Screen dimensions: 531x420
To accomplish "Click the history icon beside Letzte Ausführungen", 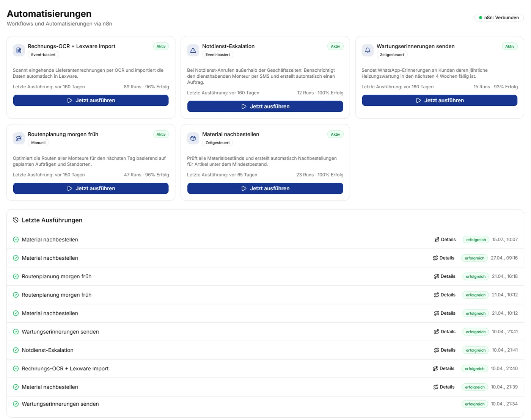I will pyautogui.click(x=16, y=220).
